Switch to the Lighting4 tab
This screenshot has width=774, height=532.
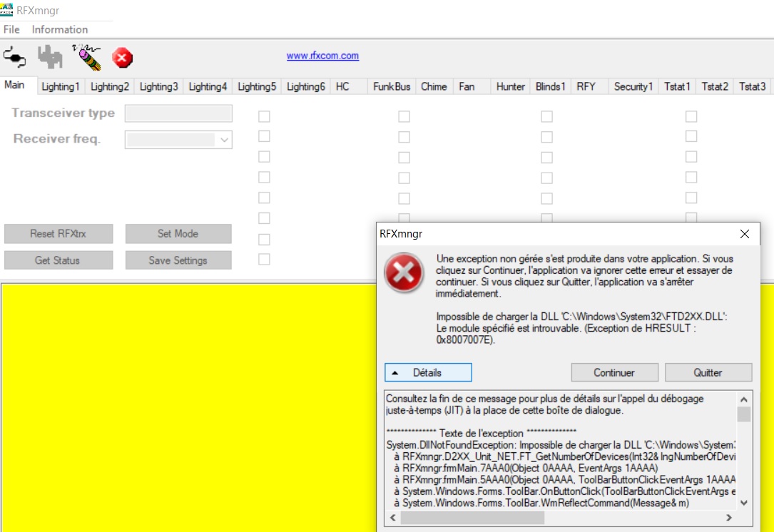(x=208, y=86)
